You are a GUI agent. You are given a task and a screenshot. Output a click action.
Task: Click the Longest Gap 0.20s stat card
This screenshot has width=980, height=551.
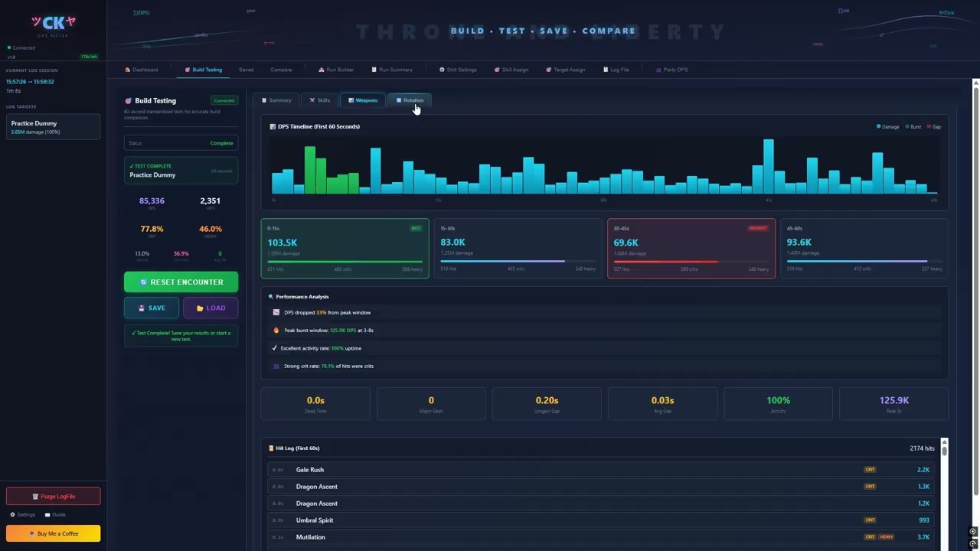click(x=547, y=403)
